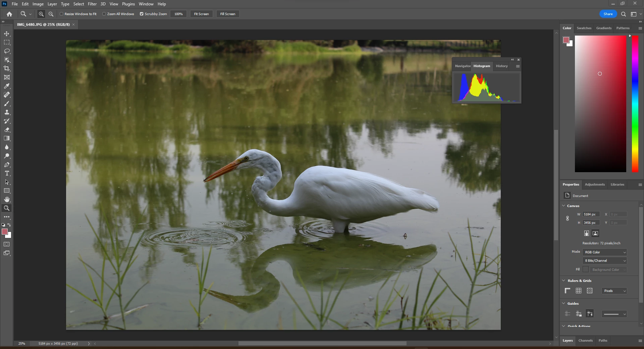
Task: Click the Zoom tool in the toolbar
Action: [7, 208]
